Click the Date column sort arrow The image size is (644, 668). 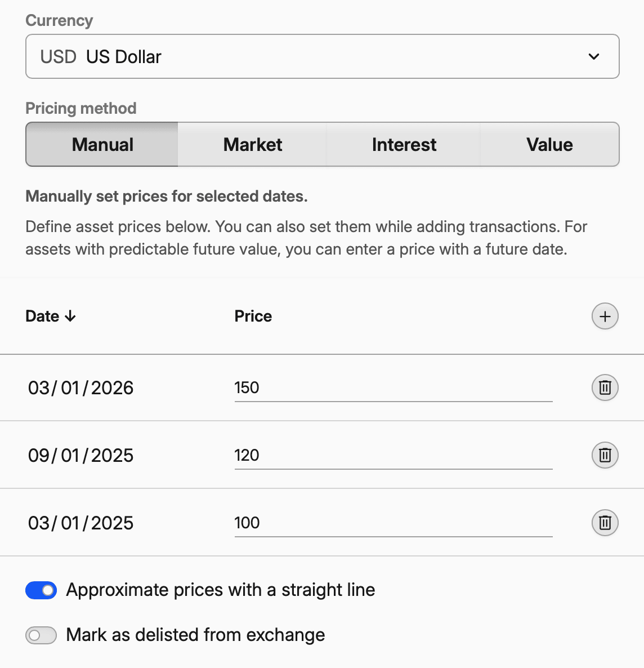tap(70, 316)
